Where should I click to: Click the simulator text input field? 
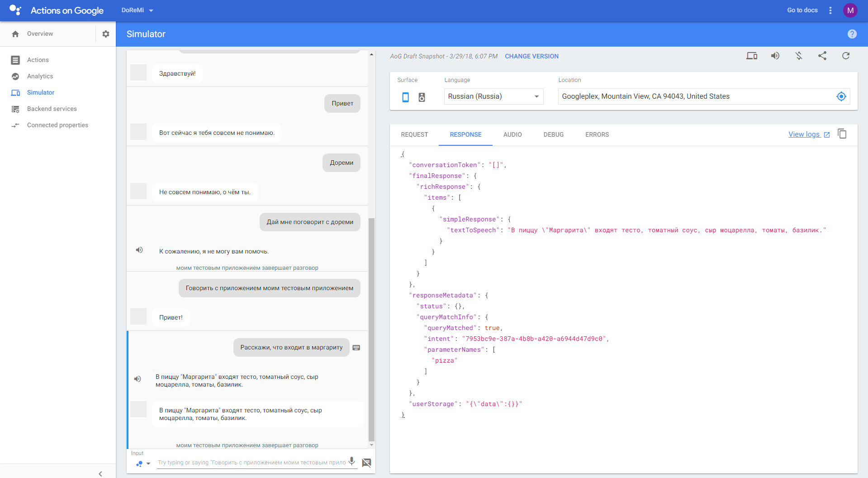point(251,463)
